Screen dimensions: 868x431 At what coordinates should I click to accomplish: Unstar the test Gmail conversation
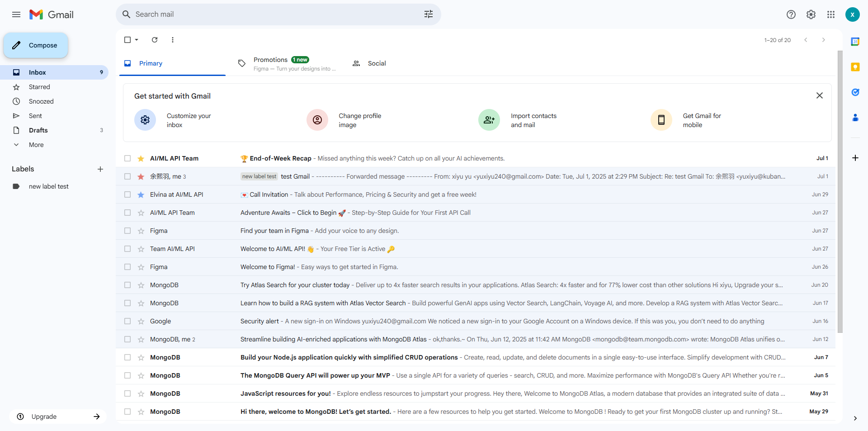(141, 176)
